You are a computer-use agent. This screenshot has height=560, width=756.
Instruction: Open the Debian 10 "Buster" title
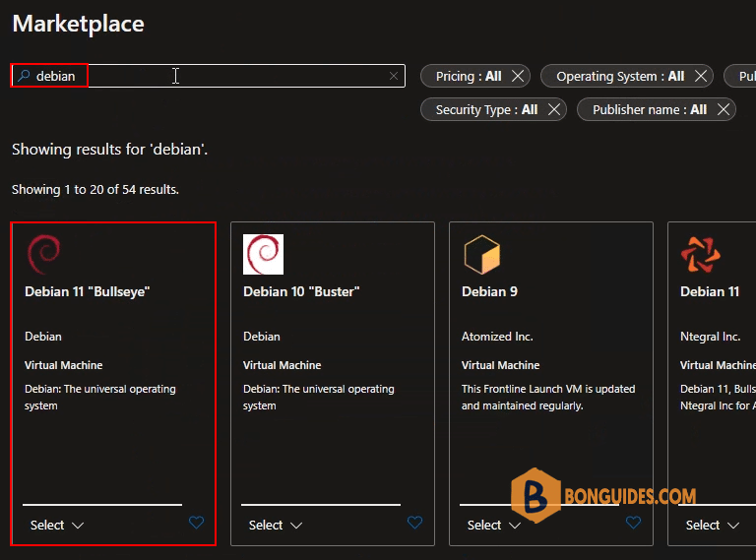[301, 291]
